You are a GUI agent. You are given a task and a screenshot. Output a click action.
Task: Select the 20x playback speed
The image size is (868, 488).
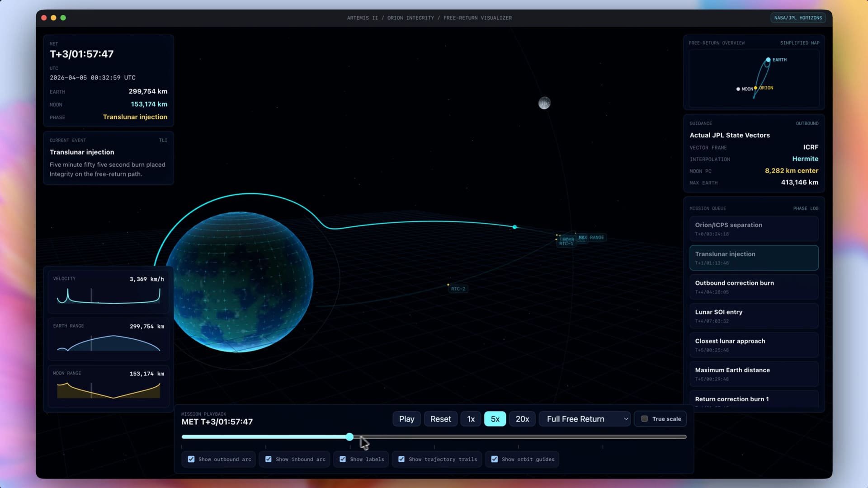click(522, 418)
